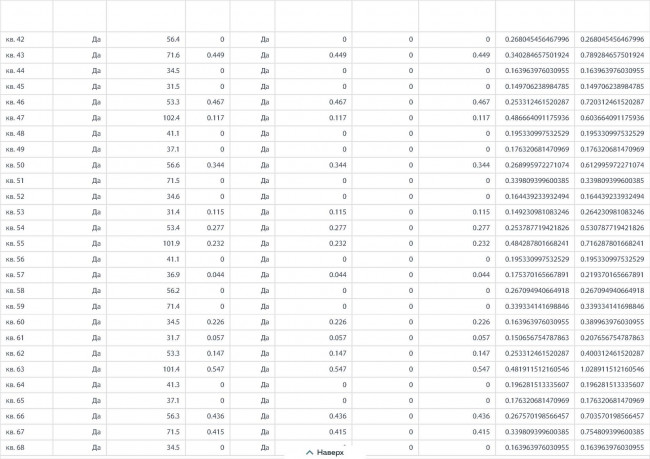Select the "кв. 60" row label
This screenshot has width=650, height=459.
[x=15, y=322]
